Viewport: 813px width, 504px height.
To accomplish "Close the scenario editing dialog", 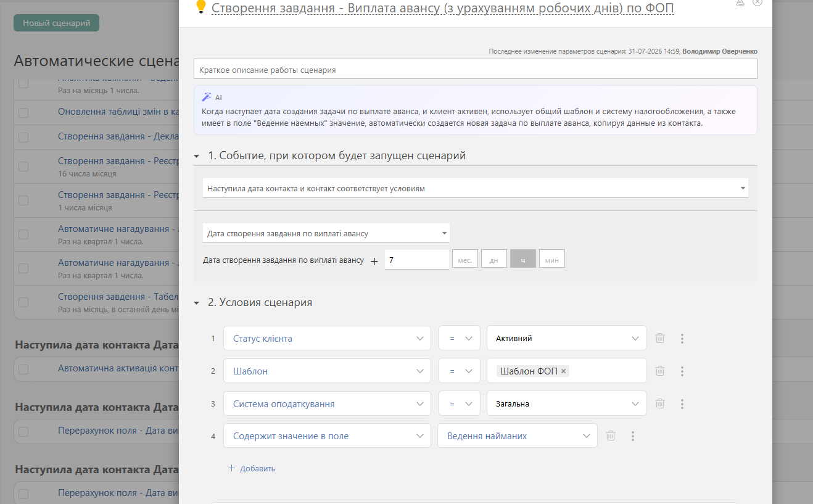I will pos(757,2).
